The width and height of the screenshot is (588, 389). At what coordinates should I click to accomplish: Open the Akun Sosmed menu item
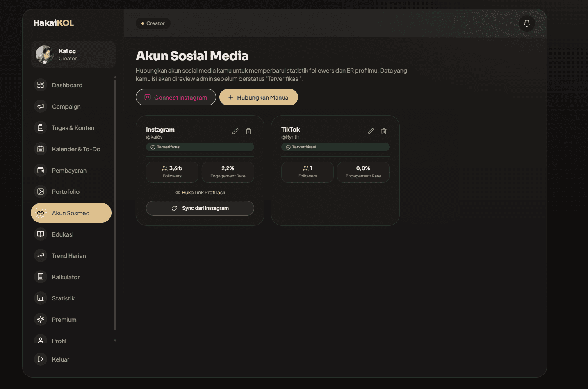point(71,213)
